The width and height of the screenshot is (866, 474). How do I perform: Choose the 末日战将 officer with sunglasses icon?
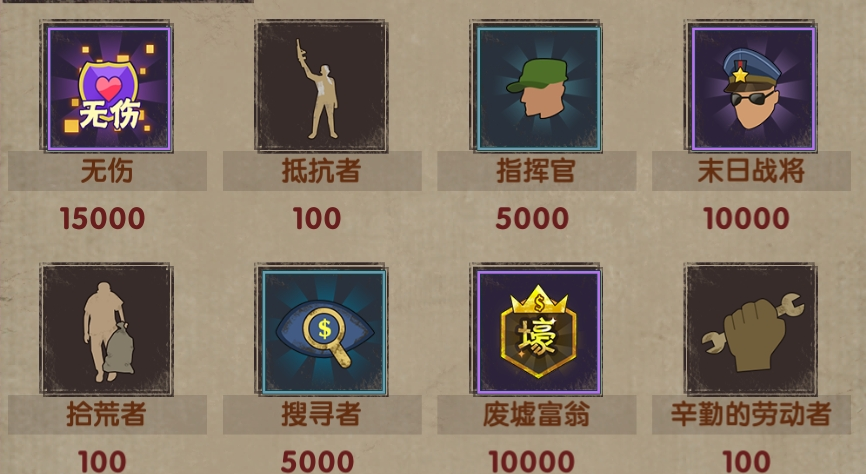(x=752, y=88)
